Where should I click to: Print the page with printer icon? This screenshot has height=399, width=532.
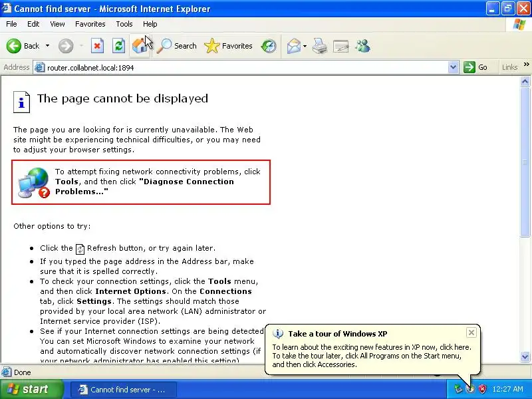320,46
